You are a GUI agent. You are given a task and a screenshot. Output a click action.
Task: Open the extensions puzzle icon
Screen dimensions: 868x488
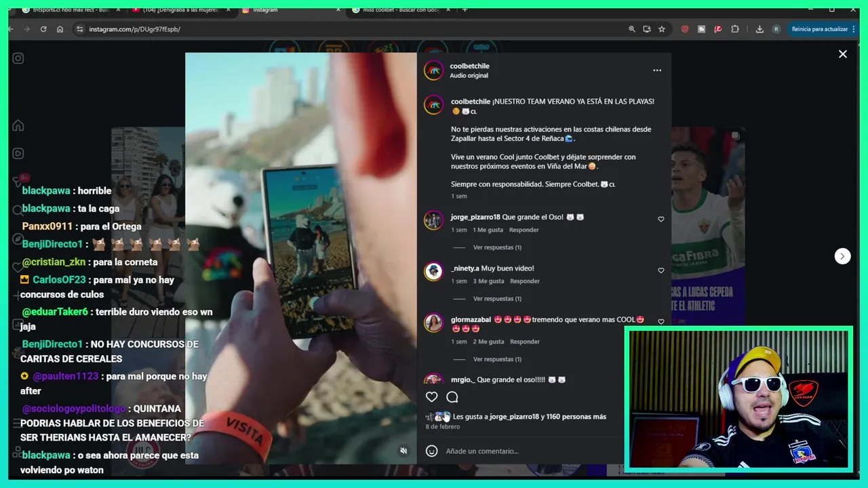coord(734,29)
